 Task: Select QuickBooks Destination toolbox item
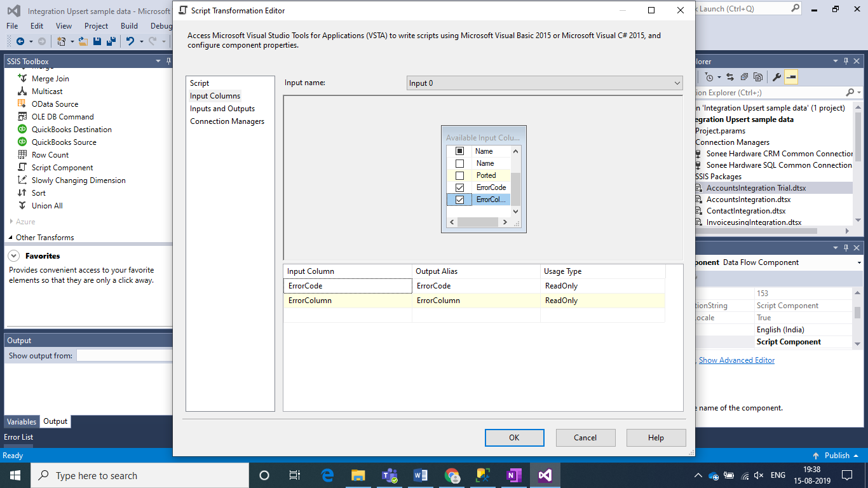(x=71, y=130)
